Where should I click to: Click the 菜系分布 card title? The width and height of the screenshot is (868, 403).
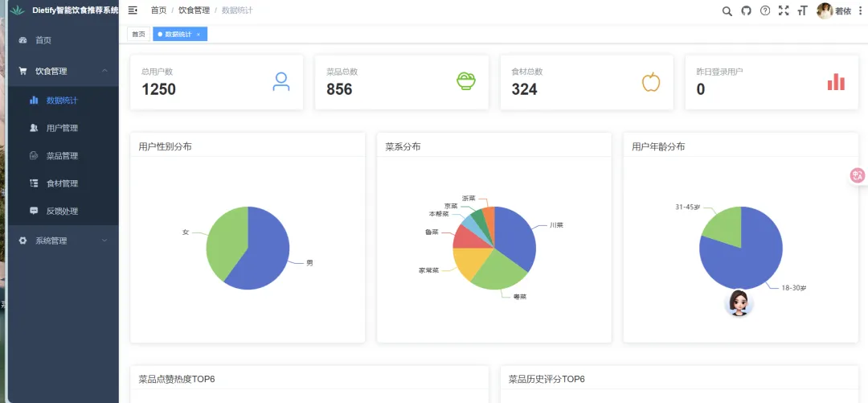coord(403,147)
